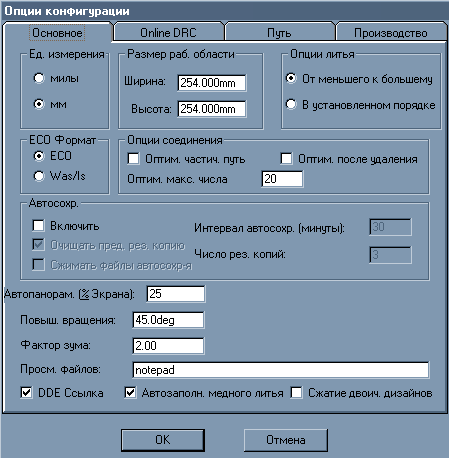Viewport: 449px width, 458px height.
Task: Toggle Автозаполн. медного литья checkbox
Action: tap(130, 393)
